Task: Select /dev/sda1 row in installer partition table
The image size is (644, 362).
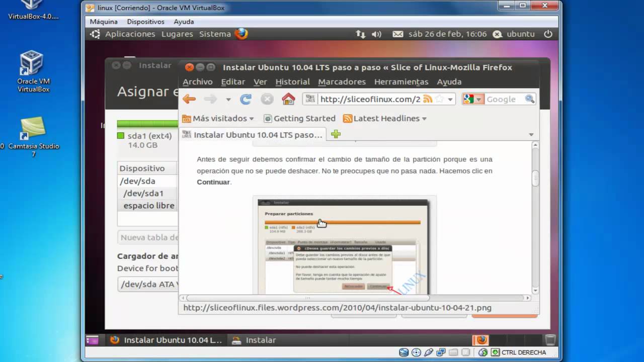Action: click(x=148, y=193)
